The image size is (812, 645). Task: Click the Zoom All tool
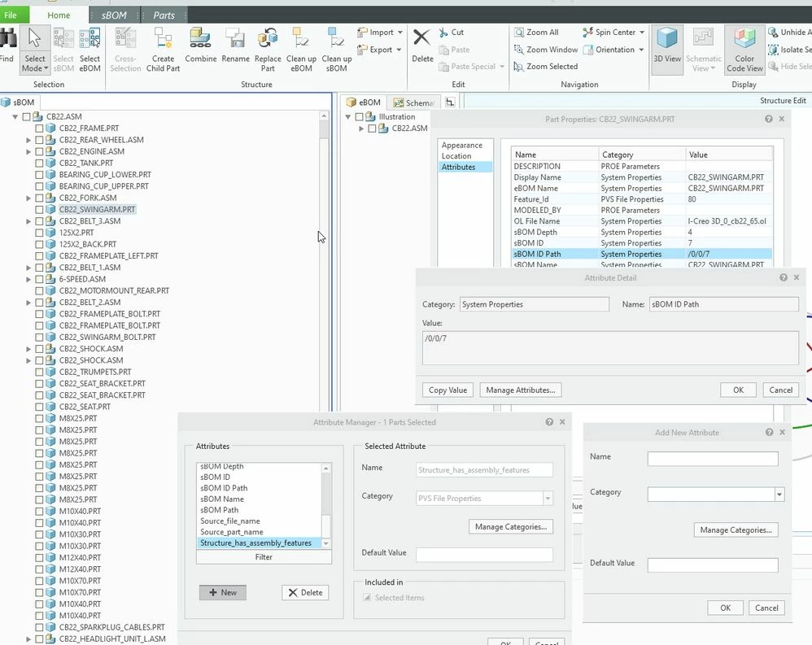(536, 32)
